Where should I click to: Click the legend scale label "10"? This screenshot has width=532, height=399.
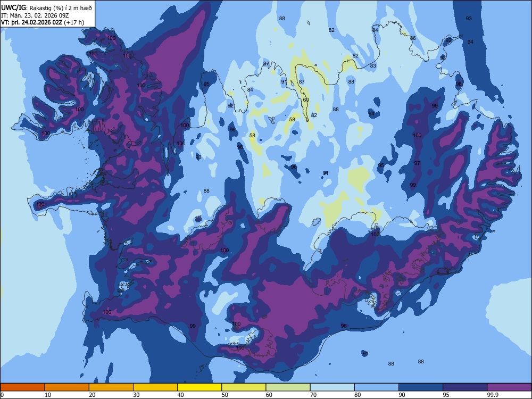coord(48,395)
